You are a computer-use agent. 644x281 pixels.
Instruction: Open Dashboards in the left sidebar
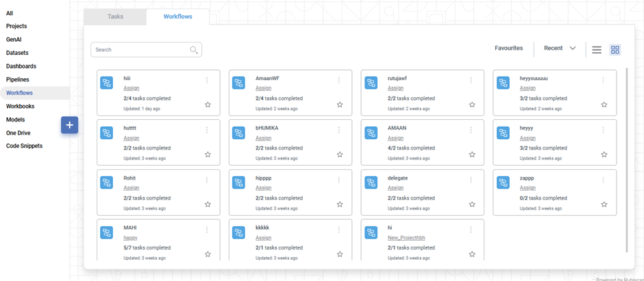(x=21, y=66)
